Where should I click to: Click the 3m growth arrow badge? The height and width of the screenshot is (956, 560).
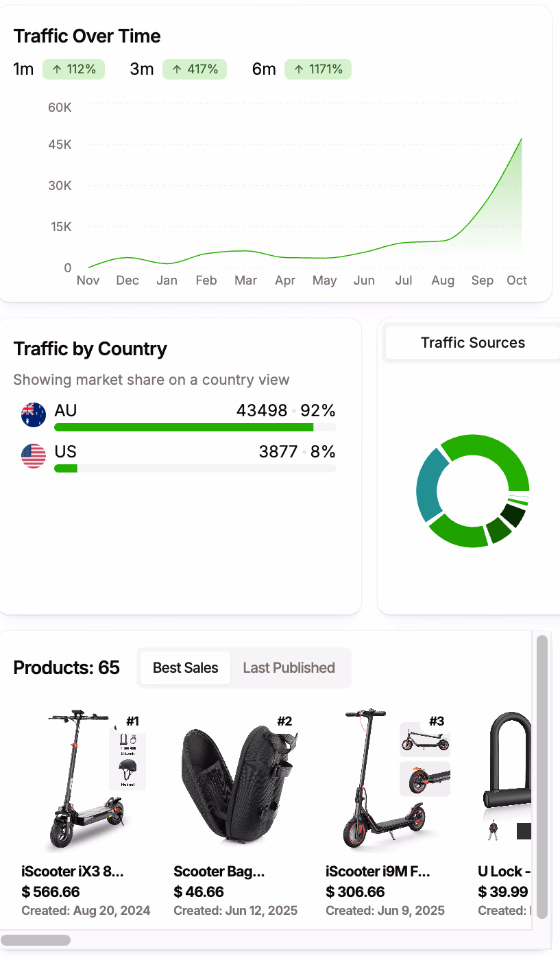195,69
